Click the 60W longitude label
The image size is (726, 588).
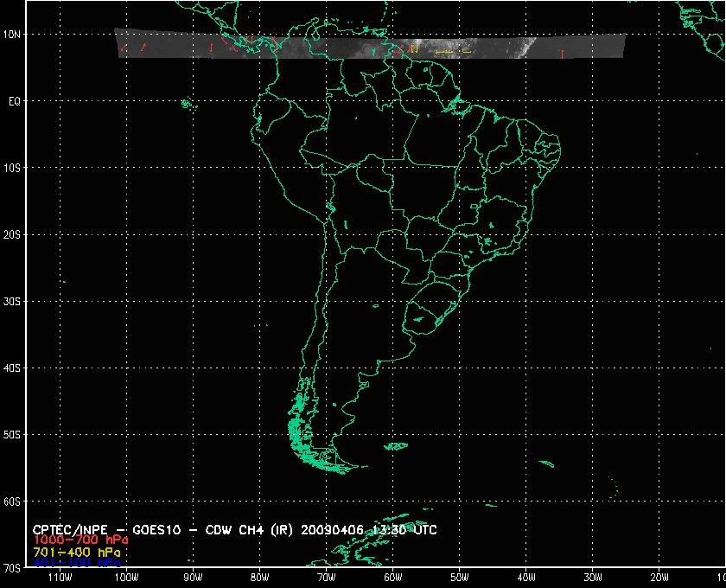tap(392, 577)
